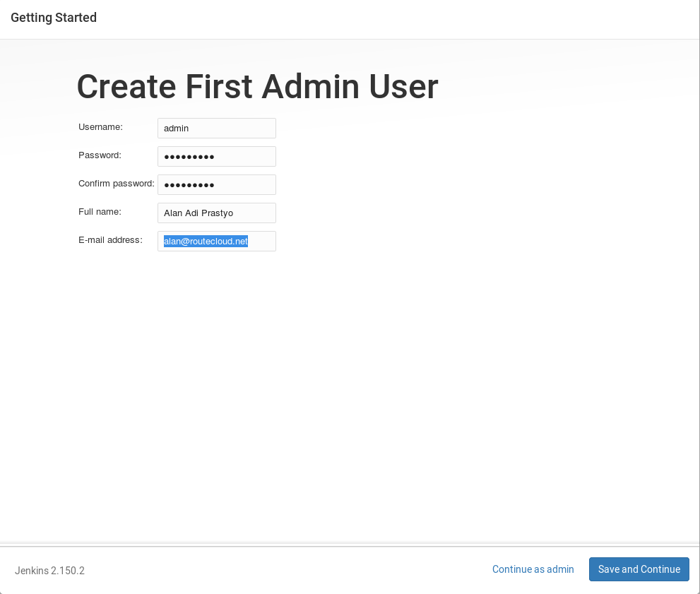Click the Username: label

[100, 127]
